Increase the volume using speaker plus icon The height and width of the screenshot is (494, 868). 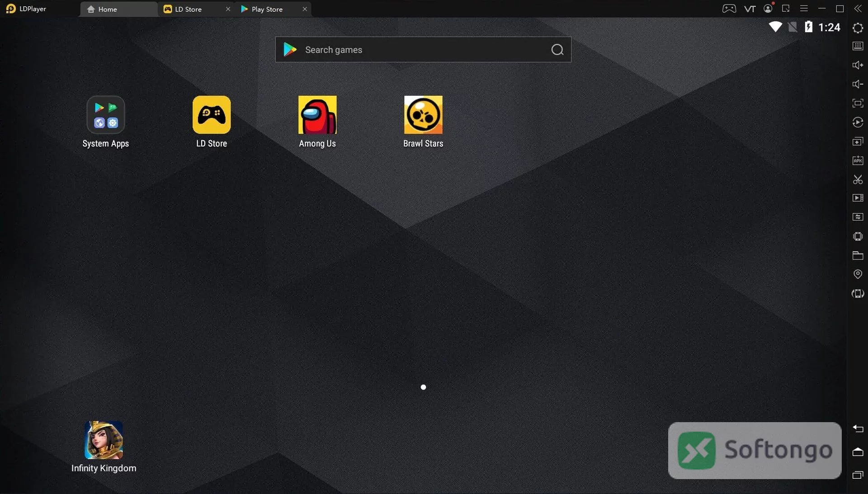point(858,65)
